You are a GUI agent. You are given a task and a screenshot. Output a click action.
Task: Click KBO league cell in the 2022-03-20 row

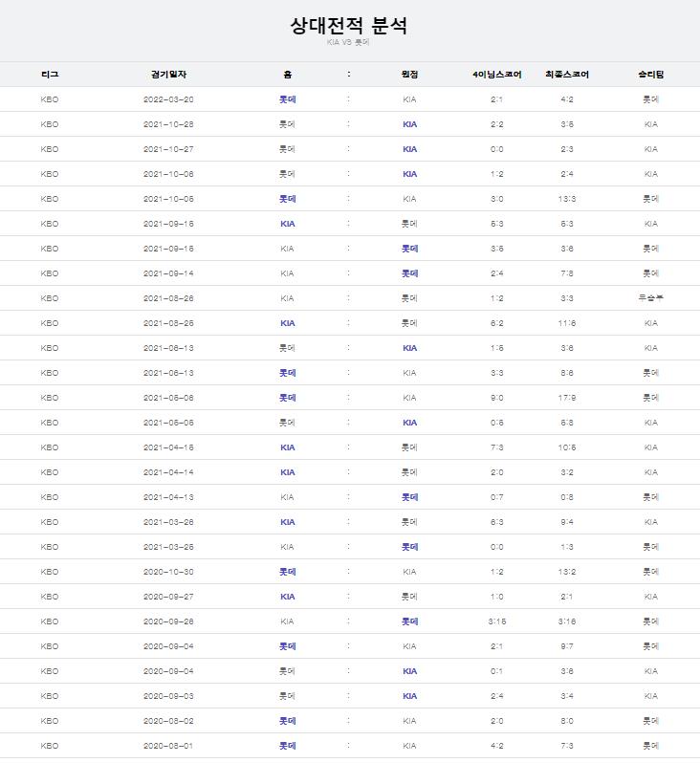[x=50, y=99]
